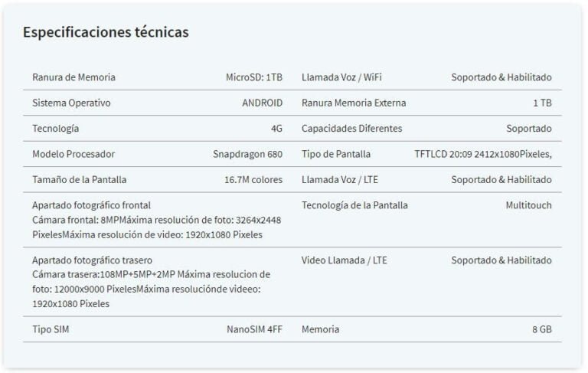Viewport: 588px width, 373px height.
Task: Select the Tecnología label
Action: click(x=55, y=129)
